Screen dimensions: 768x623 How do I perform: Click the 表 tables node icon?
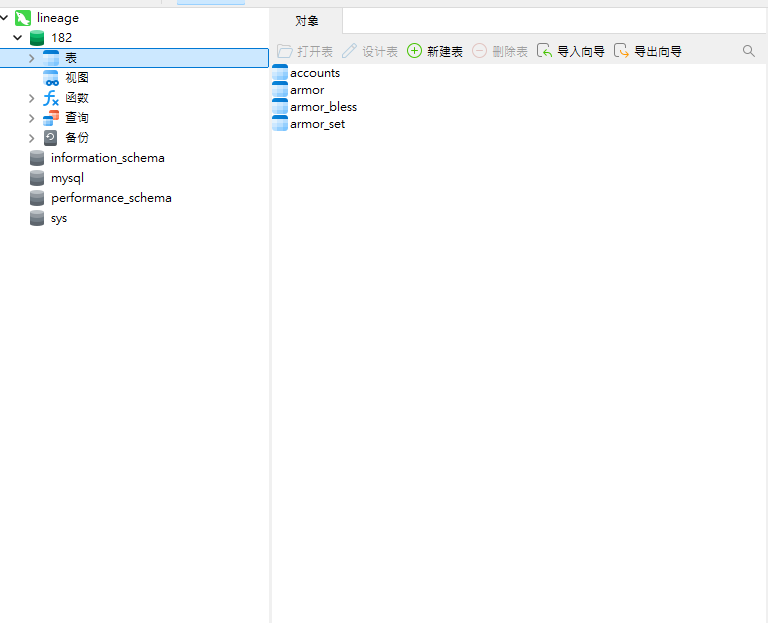coord(51,58)
